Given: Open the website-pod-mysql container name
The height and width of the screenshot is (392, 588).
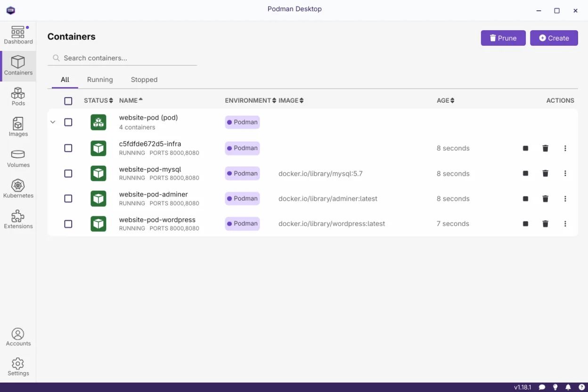Looking at the screenshot, I should point(150,169).
